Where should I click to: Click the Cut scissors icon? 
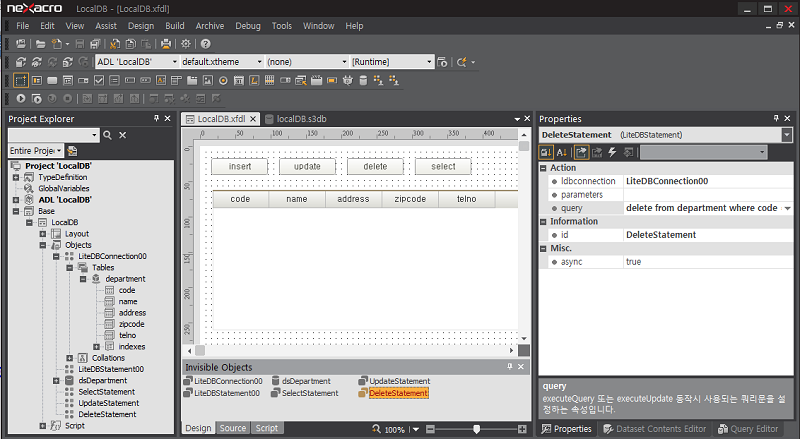pyautogui.click(x=115, y=44)
